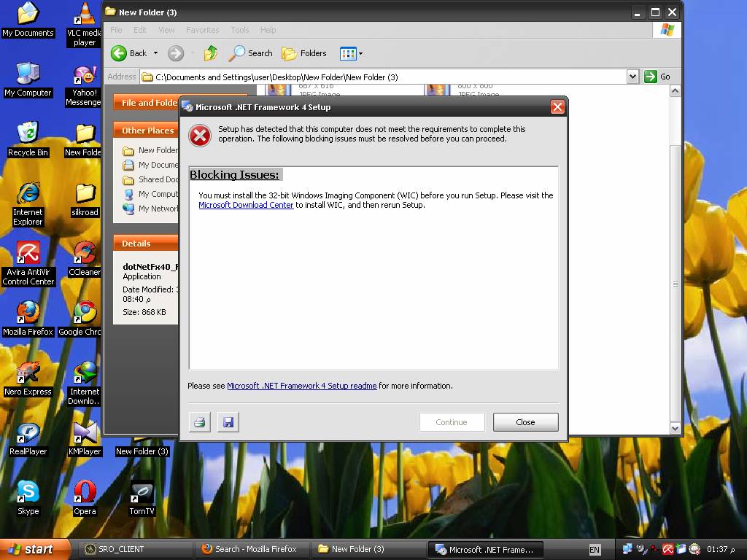
Task: Go Back in the New Folder (3) window
Action: 129,53
